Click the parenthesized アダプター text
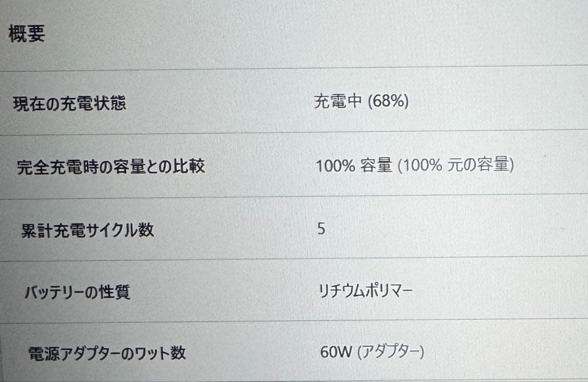 pyautogui.click(x=391, y=353)
